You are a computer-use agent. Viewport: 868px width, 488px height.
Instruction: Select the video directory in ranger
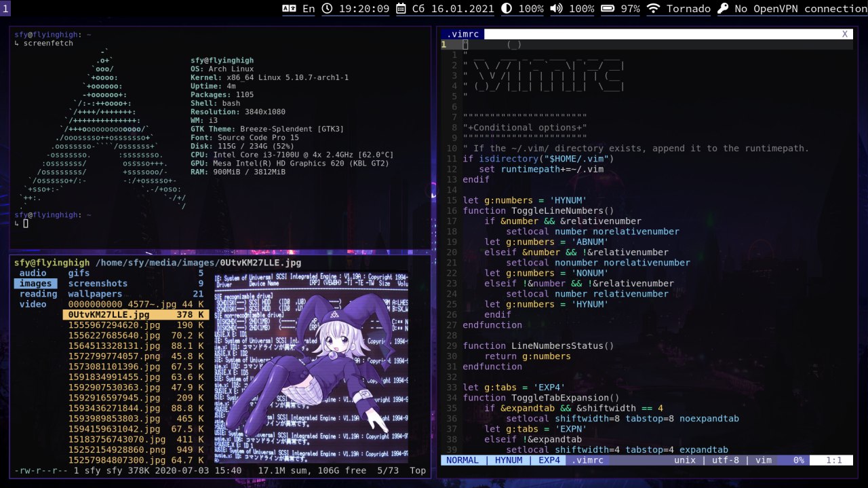(x=33, y=304)
